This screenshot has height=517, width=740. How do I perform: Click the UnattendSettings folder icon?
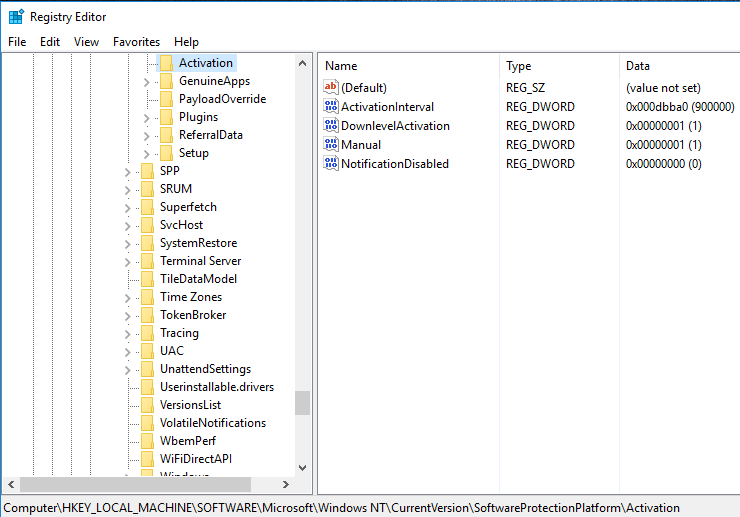147,369
